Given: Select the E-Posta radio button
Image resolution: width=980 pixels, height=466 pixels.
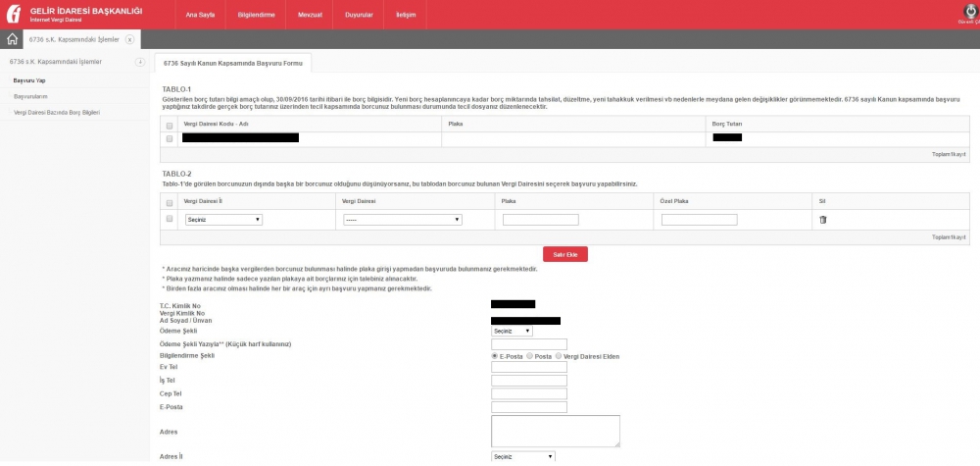Looking at the screenshot, I should click(495, 356).
